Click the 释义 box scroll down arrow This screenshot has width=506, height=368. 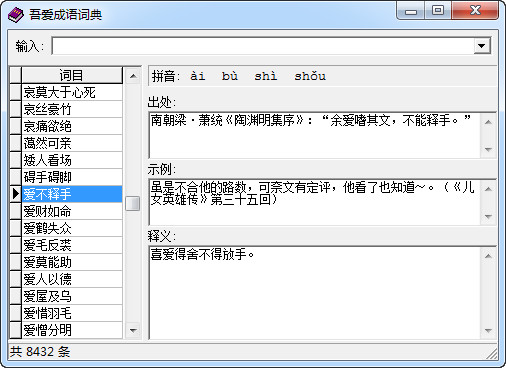[x=488, y=330]
